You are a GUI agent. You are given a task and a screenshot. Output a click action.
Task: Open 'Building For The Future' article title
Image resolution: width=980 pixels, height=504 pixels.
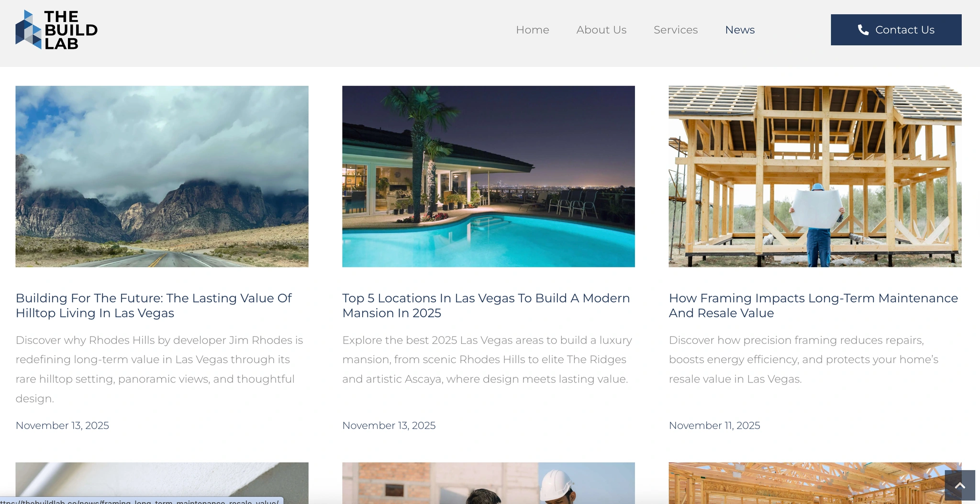coord(154,306)
